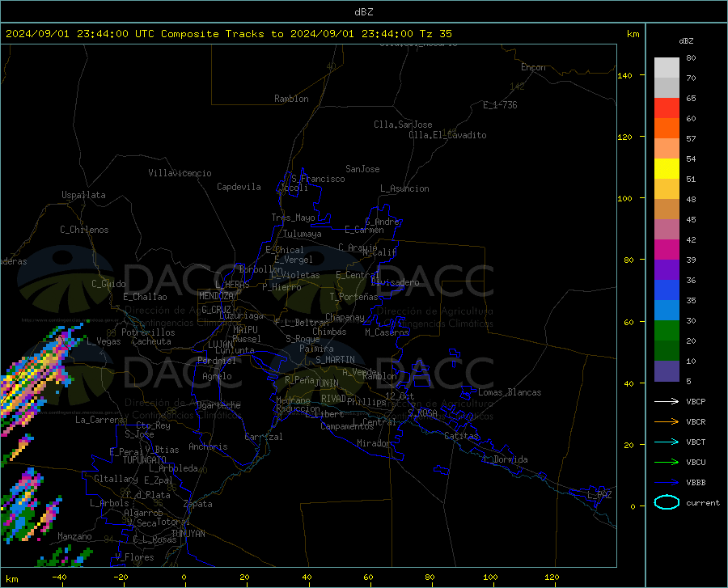Select the dark purple 5 dBZ swatch
Image resolution: width=728 pixels, height=588 pixels.
(x=667, y=371)
